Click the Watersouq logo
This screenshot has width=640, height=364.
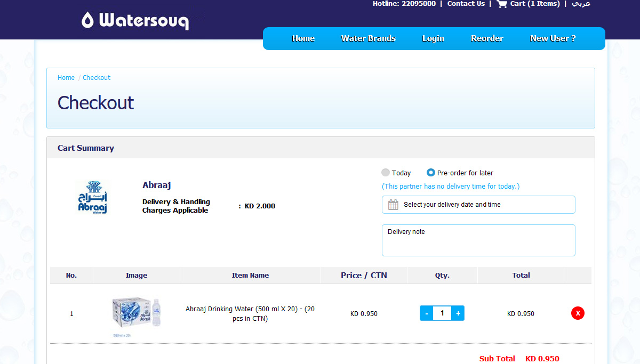[x=135, y=20]
